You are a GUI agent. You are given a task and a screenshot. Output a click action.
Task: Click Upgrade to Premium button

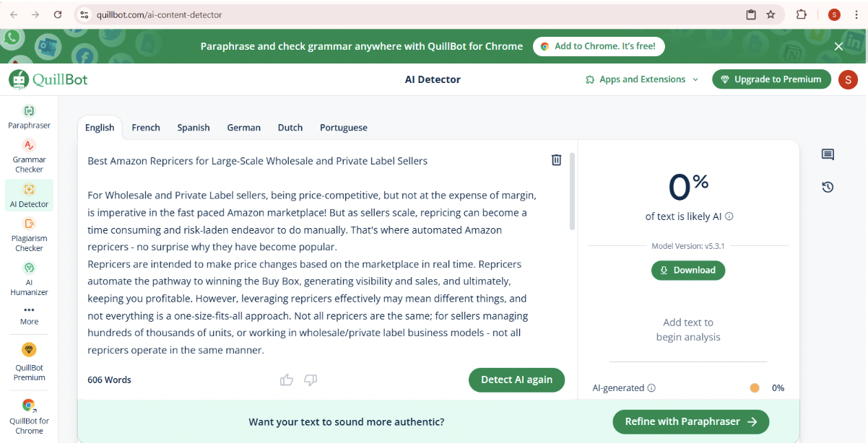click(771, 79)
